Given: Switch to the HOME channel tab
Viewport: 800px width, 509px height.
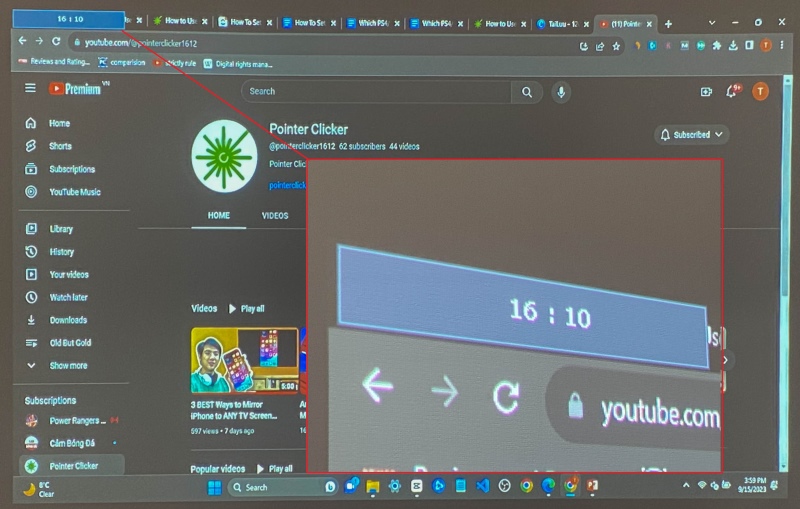Looking at the screenshot, I should click(x=218, y=216).
